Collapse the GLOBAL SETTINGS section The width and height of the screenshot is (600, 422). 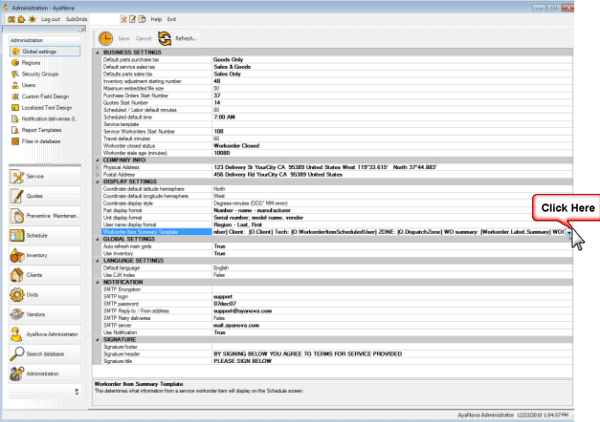[x=97, y=239]
